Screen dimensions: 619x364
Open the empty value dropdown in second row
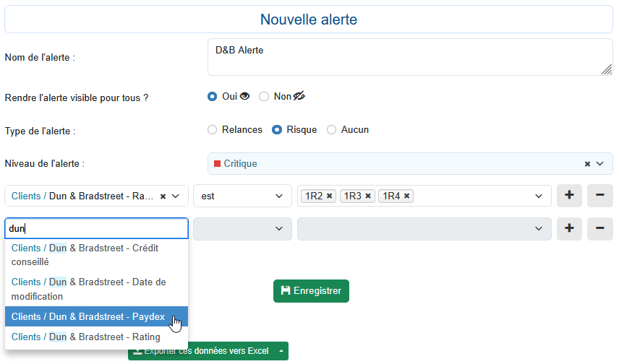point(424,229)
